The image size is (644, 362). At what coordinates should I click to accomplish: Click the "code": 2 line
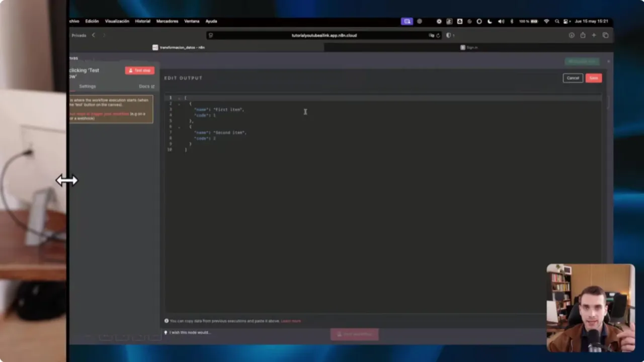click(205, 138)
